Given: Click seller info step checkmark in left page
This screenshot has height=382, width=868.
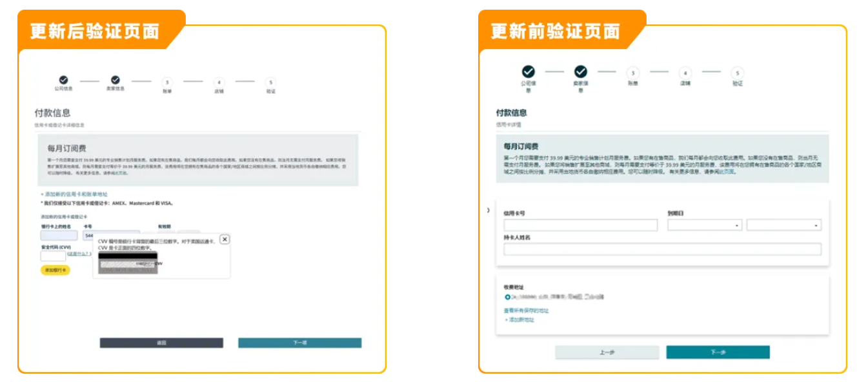Looking at the screenshot, I should 116,80.
